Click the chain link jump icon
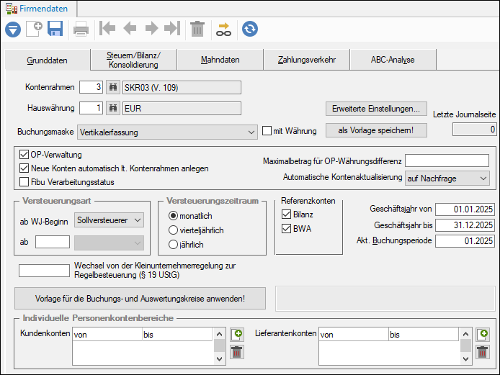The image size is (500, 375). coord(224,29)
